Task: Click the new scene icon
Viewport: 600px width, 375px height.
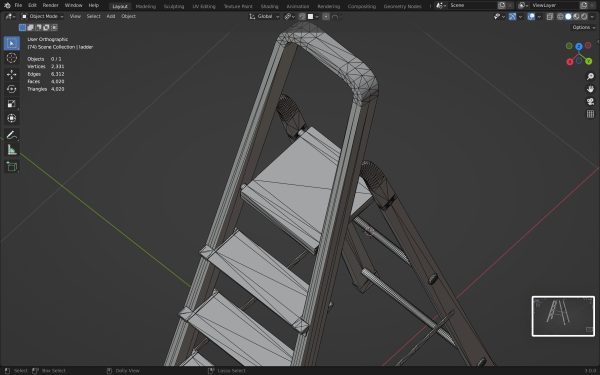Action: tap(502, 5)
